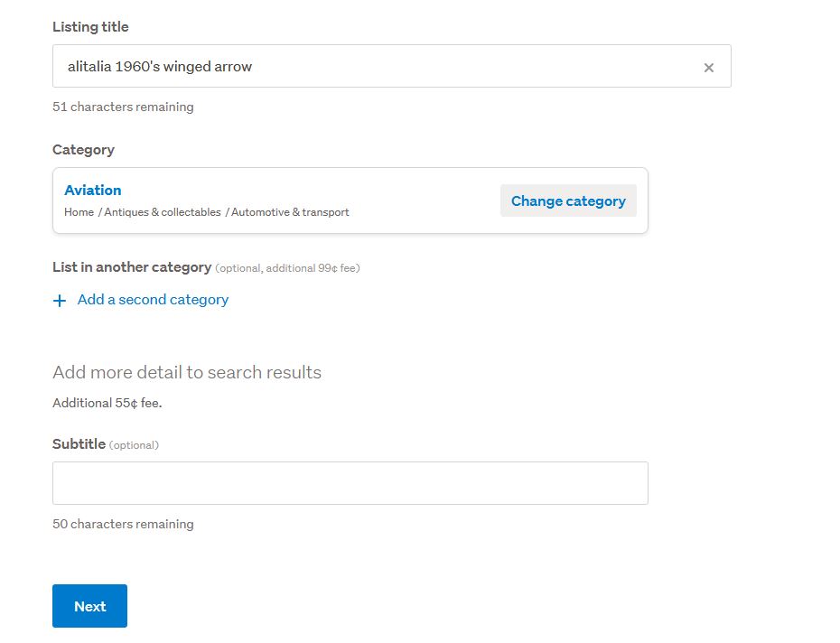840x643 pixels.
Task: Click the Category section label
Action: 83,150
